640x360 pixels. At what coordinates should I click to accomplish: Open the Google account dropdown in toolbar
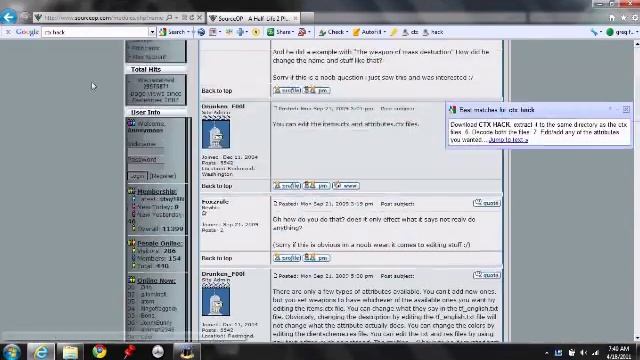tap(621, 32)
